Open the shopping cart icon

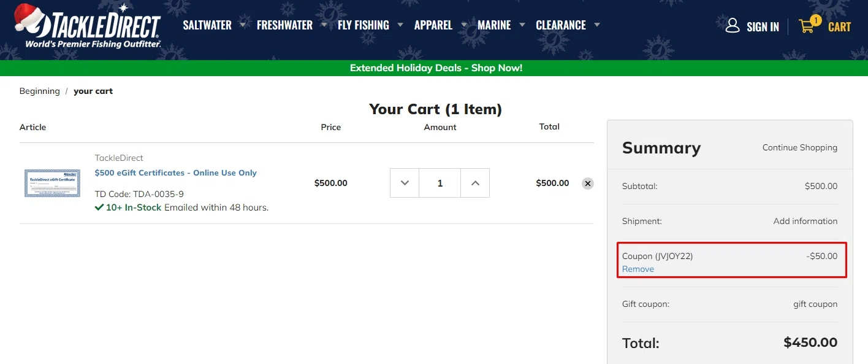coord(807,26)
